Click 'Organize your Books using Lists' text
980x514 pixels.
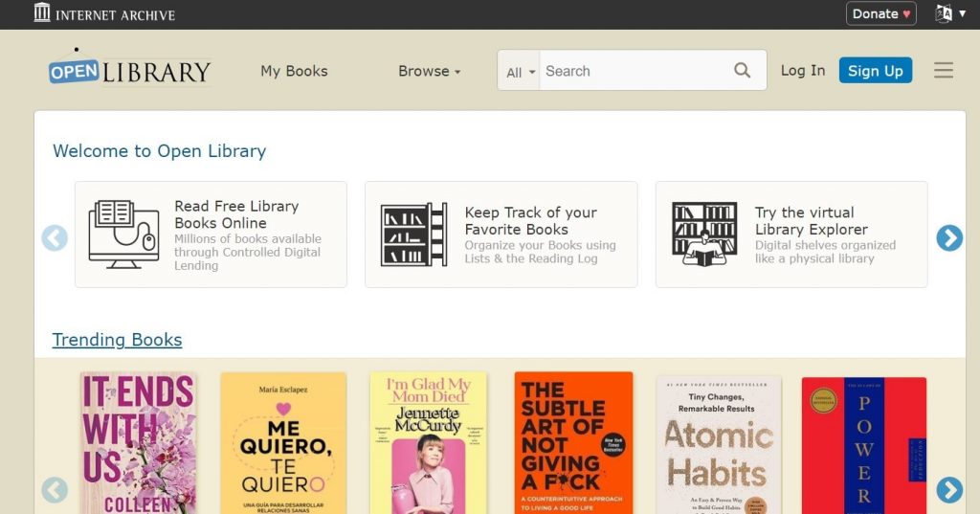click(x=540, y=252)
